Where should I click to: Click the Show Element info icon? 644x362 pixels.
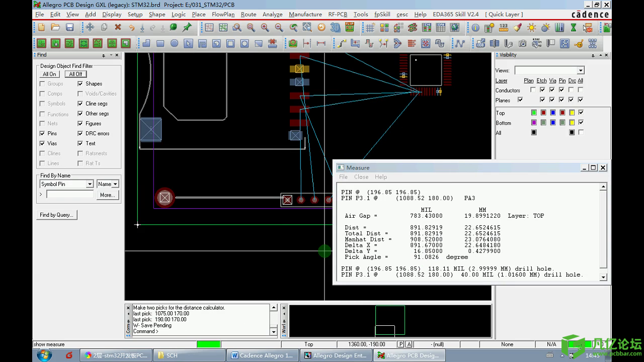click(475, 28)
